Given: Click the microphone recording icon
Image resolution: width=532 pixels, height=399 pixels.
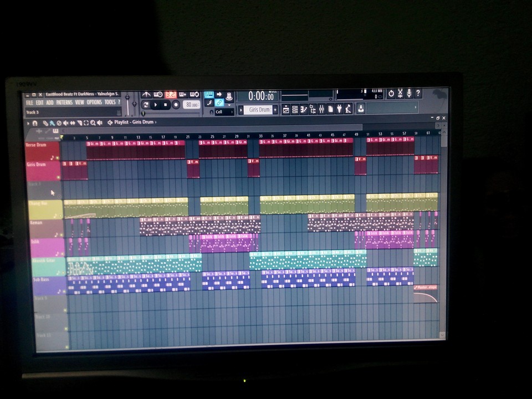Looking at the screenshot, I should click(x=409, y=93).
